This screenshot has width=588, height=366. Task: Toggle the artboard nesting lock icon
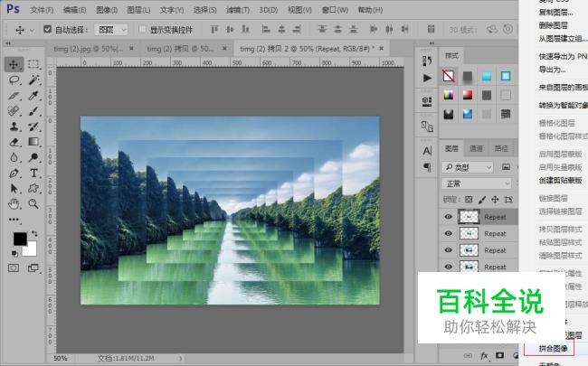[508, 200]
